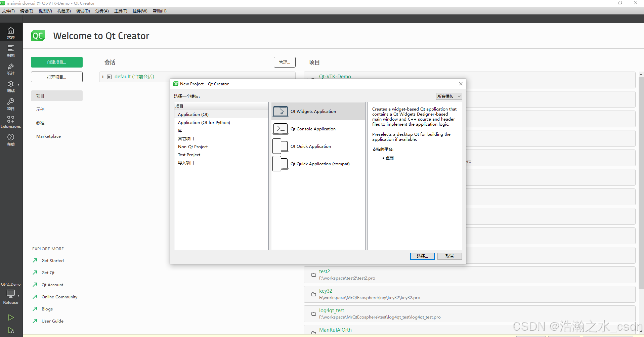The image size is (644, 337).
Task: Select the 项目 tab in welcome sidebar
Action: [57, 96]
